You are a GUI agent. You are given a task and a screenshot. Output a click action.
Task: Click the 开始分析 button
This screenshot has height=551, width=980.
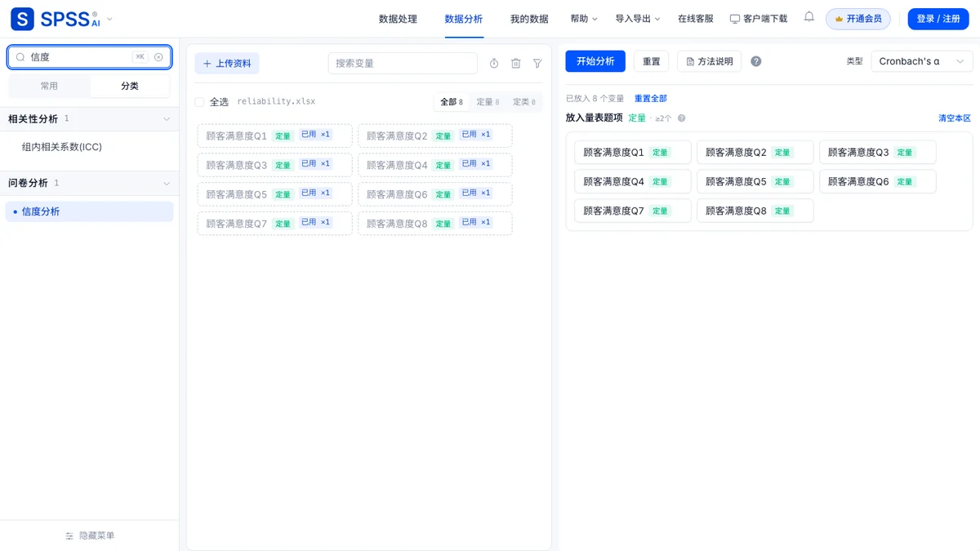[x=595, y=61]
